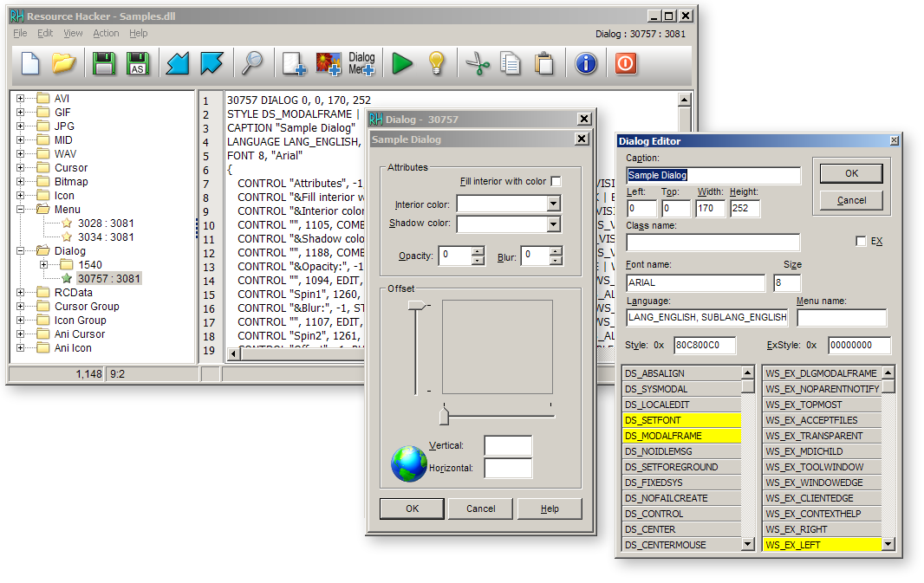Expand the Cursor tree node
The image size is (924, 583).
pyautogui.click(x=21, y=168)
